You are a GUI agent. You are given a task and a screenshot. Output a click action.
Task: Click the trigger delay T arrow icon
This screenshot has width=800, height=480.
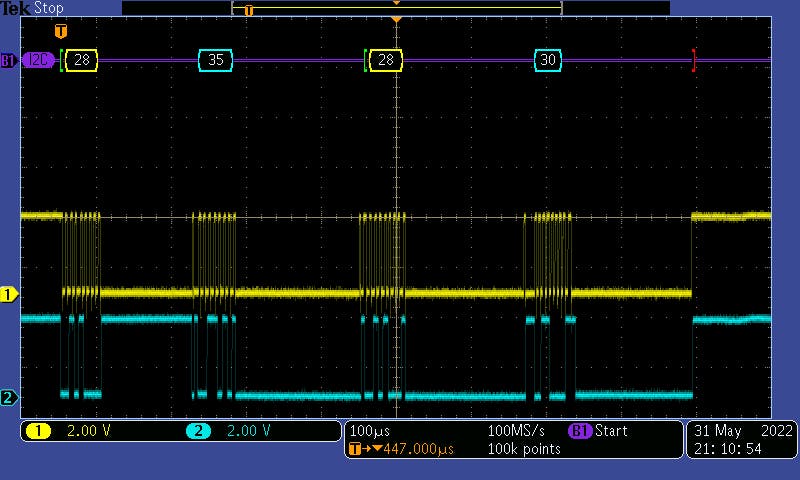pyautogui.click(x=356, y=449)
